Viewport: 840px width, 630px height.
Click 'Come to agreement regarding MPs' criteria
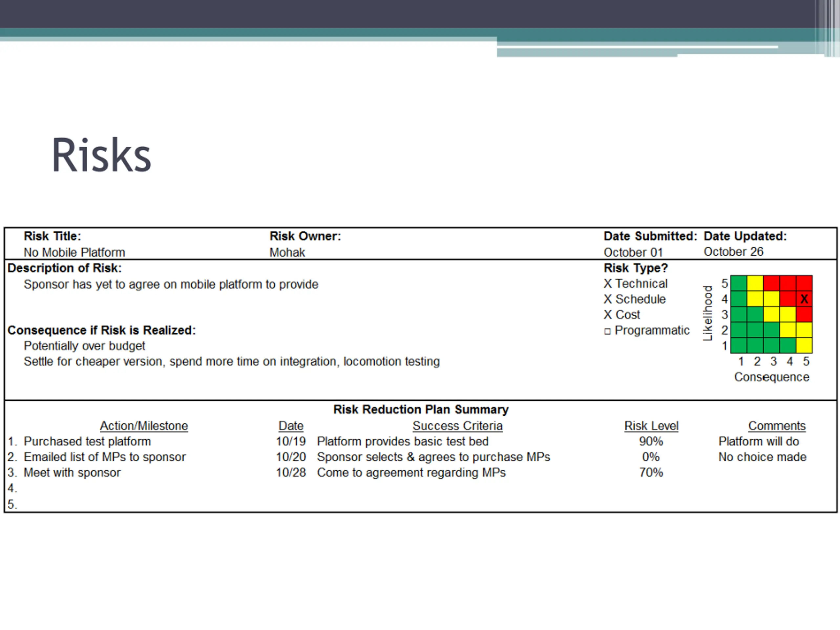pyautogui.click(x=412, y=472)
